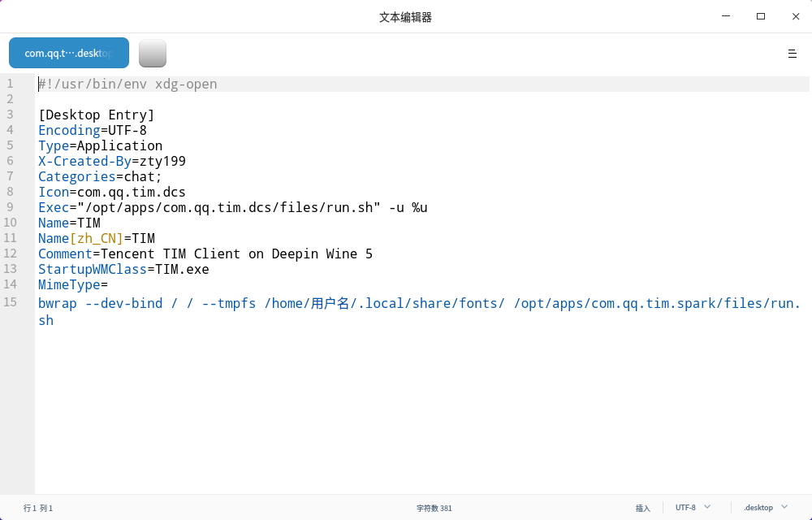
Task: Place cursor in the Name[zh_CN]=TIM line
Action: [96, 239]
